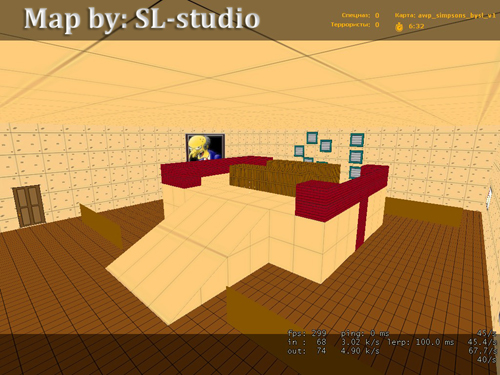Viewport: 500px width, 375px height.
Task: Click the tallest teal picture frame column
Action: click(x=356, y=156)
